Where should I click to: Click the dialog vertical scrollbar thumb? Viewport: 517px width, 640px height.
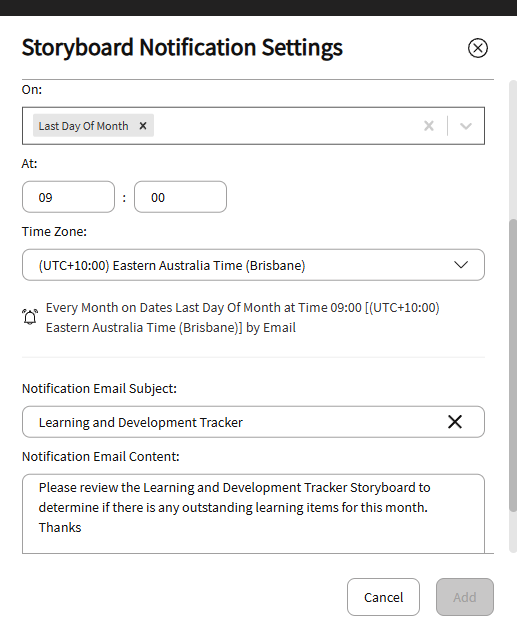click(513, 365)
